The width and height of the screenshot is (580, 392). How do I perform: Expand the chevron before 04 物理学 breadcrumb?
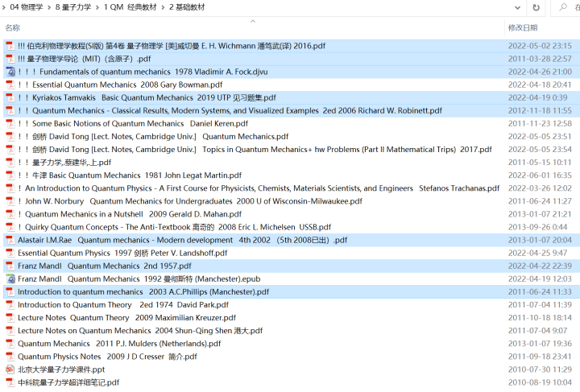(x=3, y=7)
